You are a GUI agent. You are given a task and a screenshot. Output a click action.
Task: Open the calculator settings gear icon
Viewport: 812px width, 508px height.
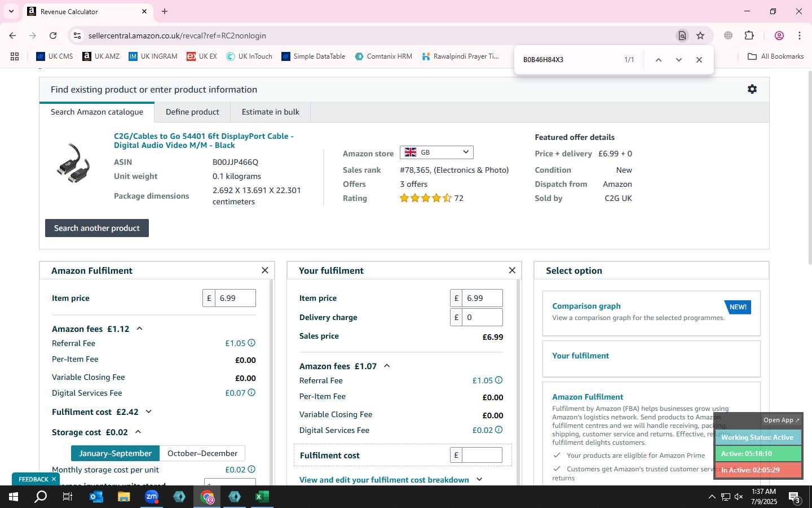tap(752, 89)
